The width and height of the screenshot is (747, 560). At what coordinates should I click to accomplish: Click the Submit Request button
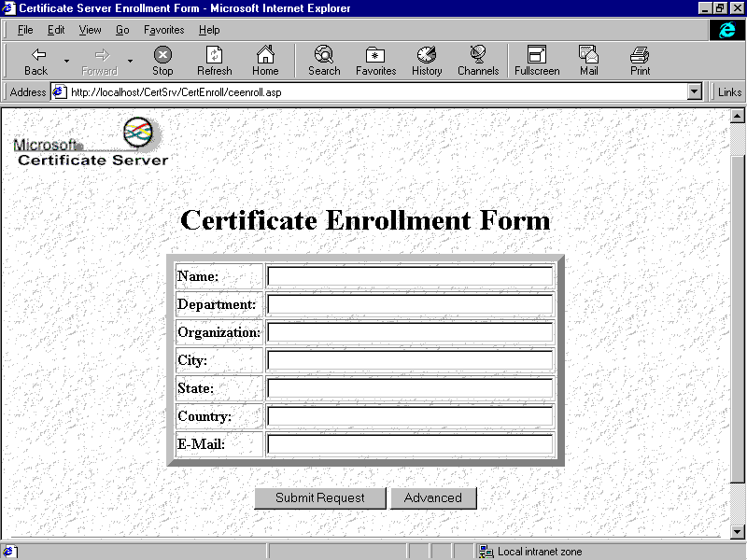320,498
